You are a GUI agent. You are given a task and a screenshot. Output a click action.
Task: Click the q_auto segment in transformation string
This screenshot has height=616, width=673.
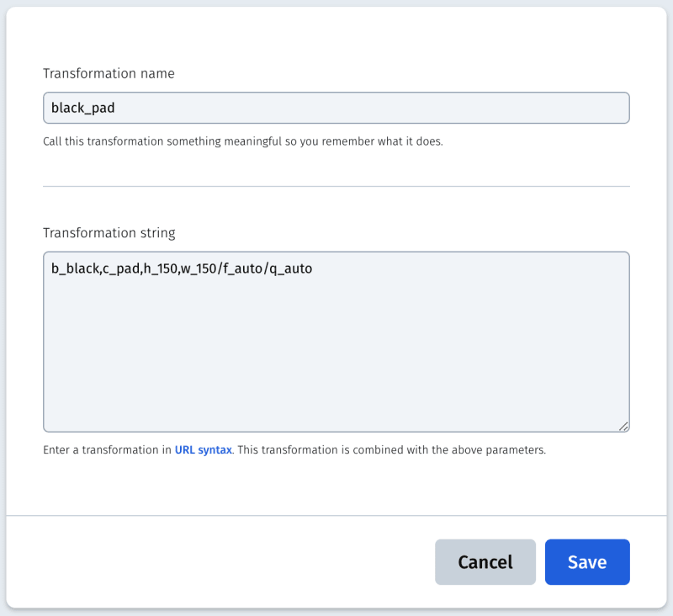290,268
